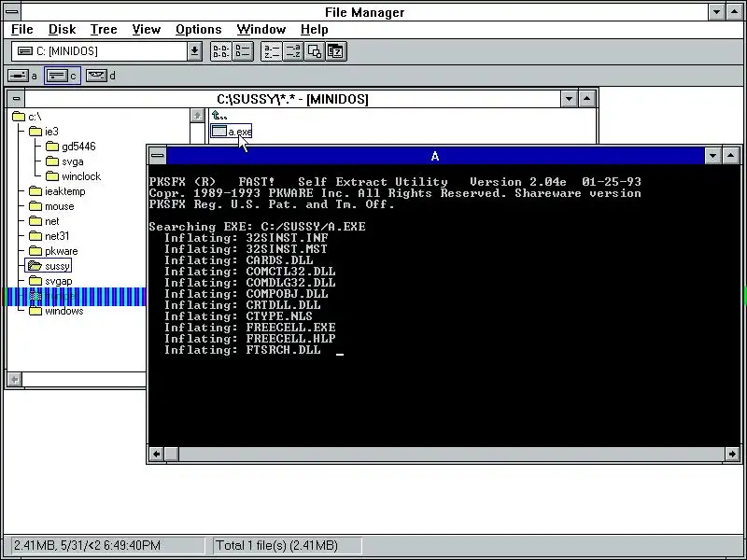Click the rightmost toolbar icon with Z
Image resolution: width=747 pixels, height=560 pixels.
coord(336,51)
